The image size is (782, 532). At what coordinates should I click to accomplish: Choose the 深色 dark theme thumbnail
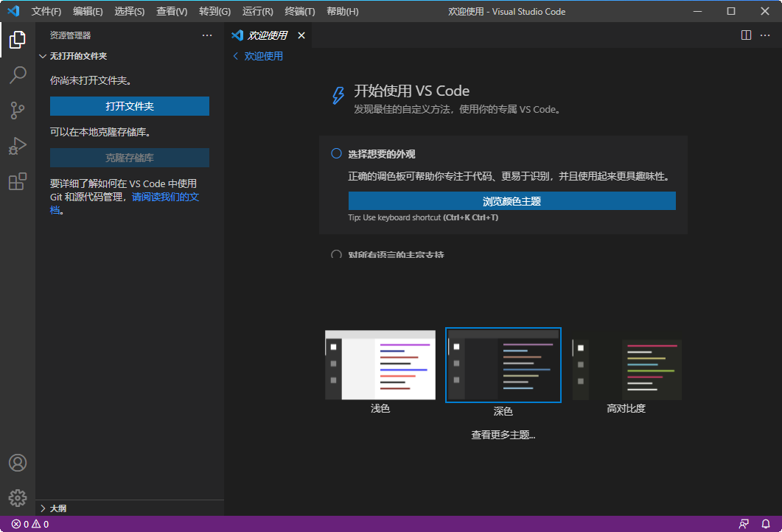(x=503, y=365)
